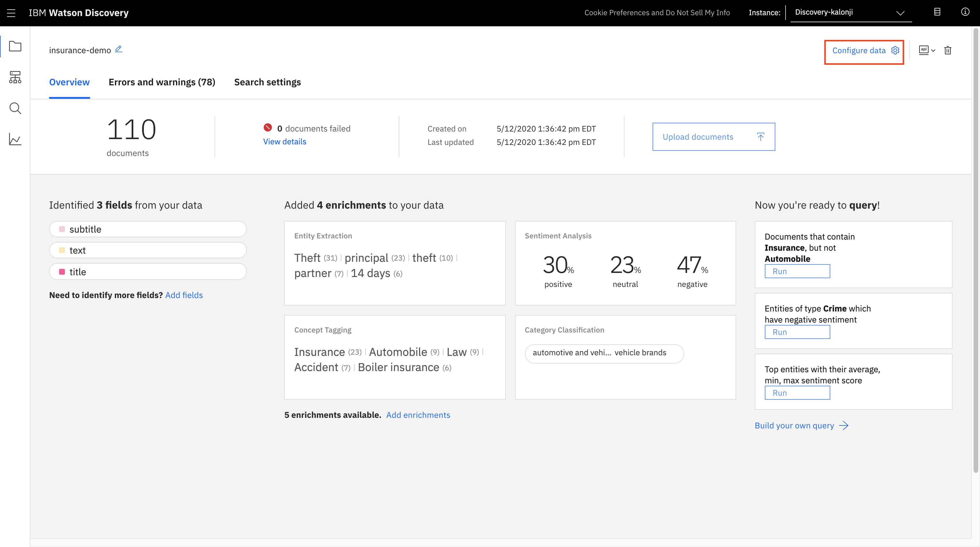Click arrow icon next to Build your own query
The image size is (980, 547).
(844, 425)
